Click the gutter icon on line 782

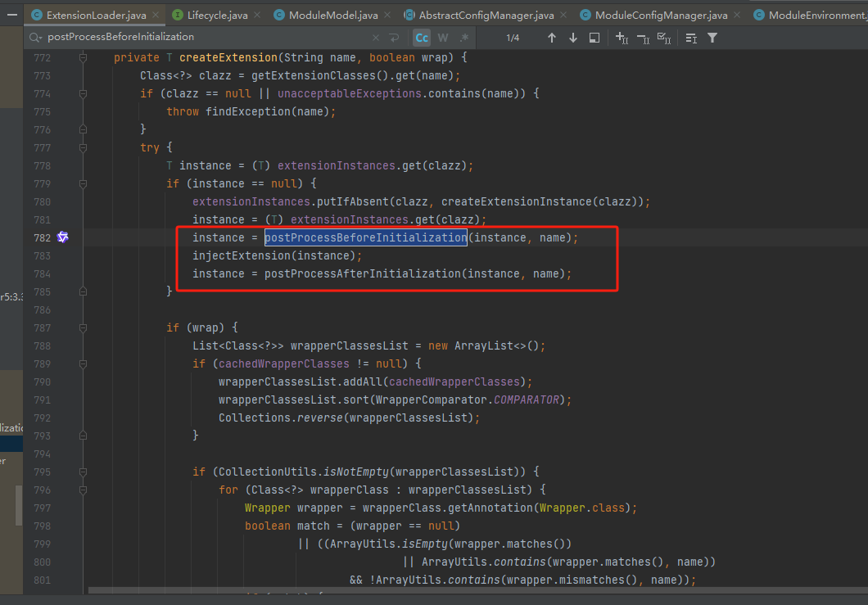(62, 237)
